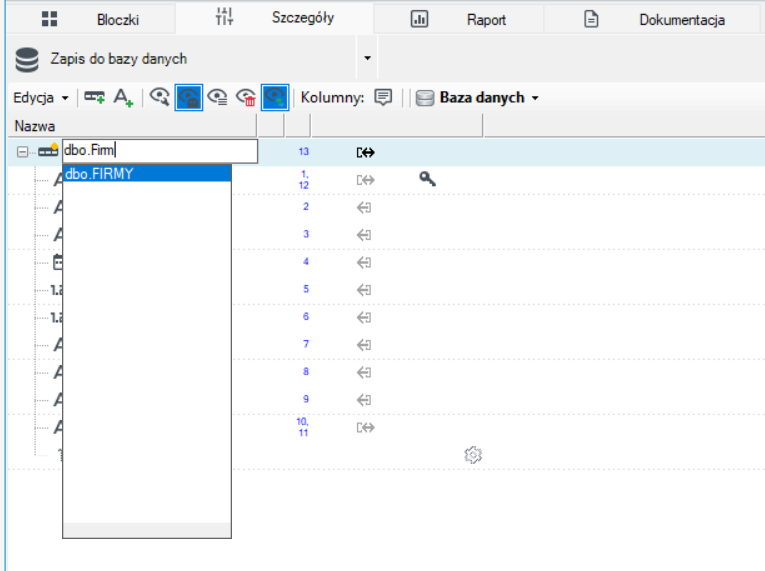
Task: Click the Szczegóły sliders icon
Action: coord(224,17)
